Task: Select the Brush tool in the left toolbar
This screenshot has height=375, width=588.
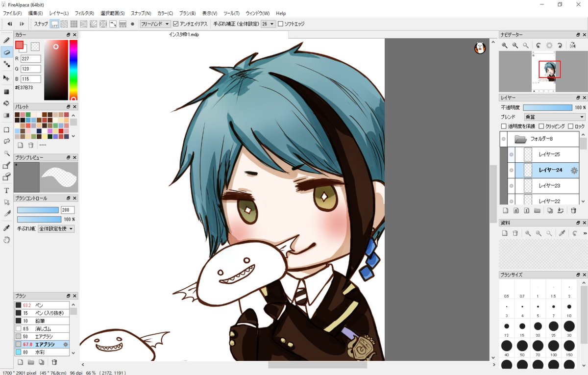Action: [6, 40]
